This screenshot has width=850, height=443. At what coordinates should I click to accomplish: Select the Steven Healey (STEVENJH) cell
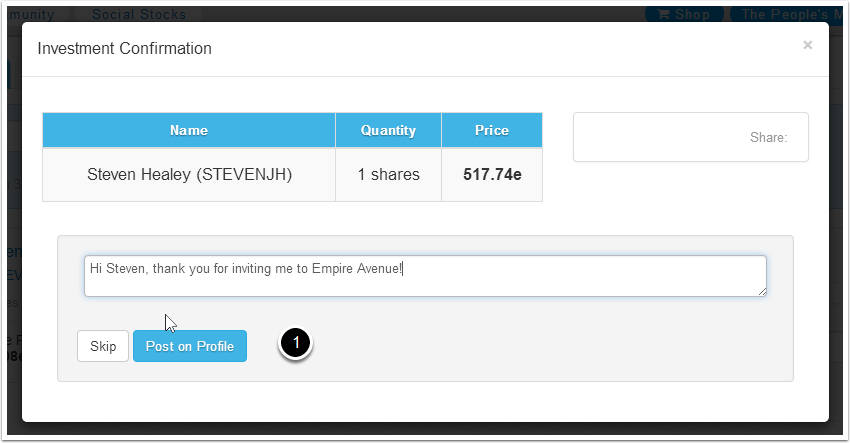point(189,174)
